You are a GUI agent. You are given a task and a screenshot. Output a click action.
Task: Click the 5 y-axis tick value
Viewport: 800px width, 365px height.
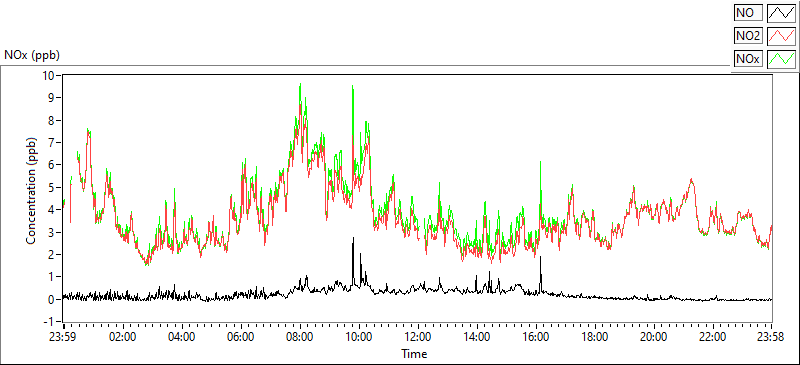52,187
